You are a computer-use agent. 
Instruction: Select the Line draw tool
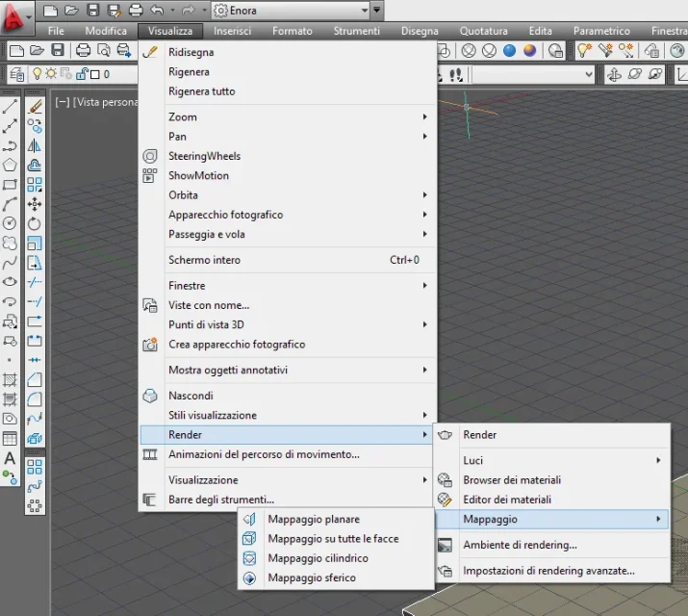(x=11, y=106)
